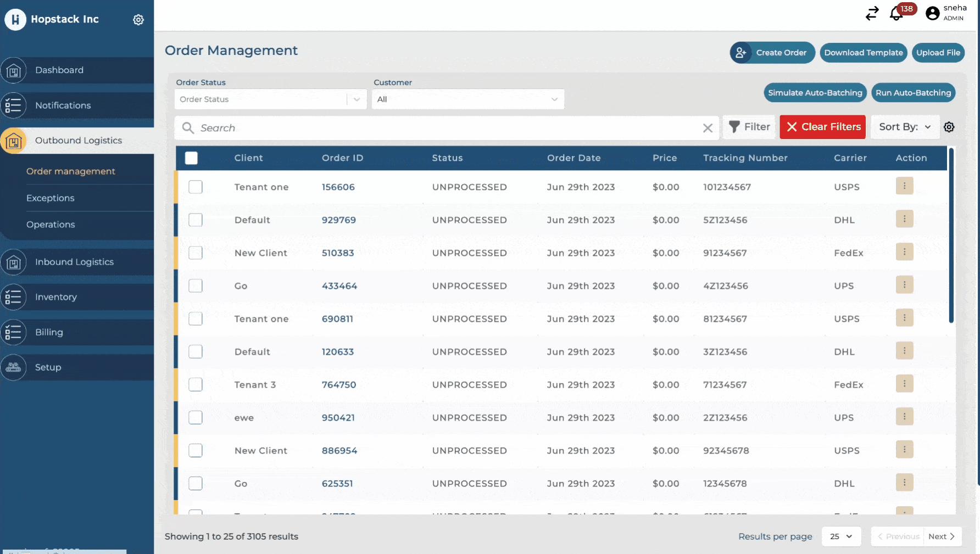The height and width of the screenshot is (554, 980).
Task: Toggle the select-all orders checkbox
Action: pos(191,158)
